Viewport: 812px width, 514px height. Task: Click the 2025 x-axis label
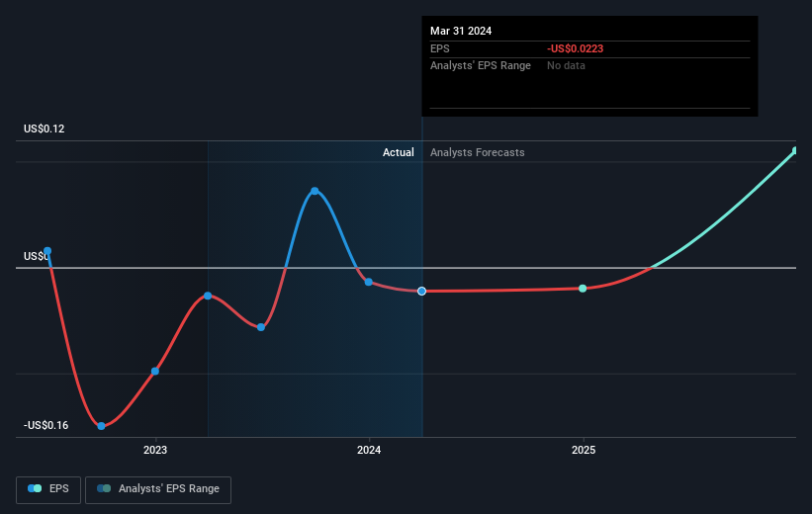584,450
